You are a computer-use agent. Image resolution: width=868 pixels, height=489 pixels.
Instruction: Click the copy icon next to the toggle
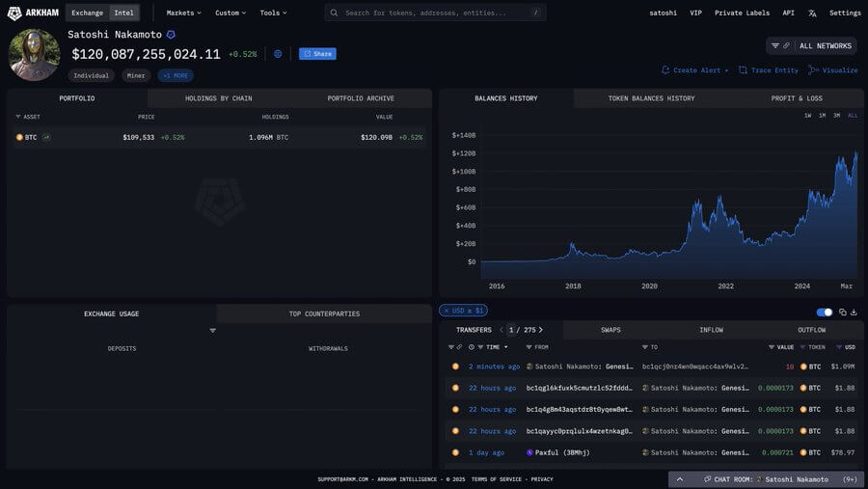[x=843, y=312]
